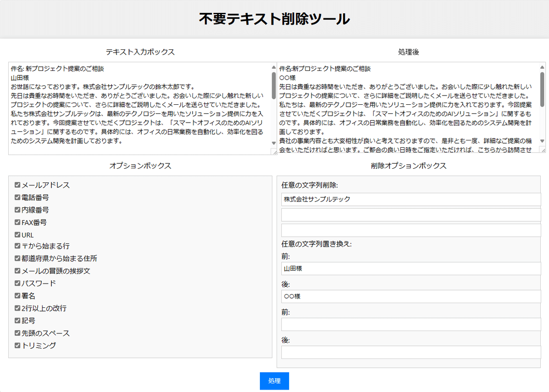Click the テキスト入力ボックス heading

[140, 52]
